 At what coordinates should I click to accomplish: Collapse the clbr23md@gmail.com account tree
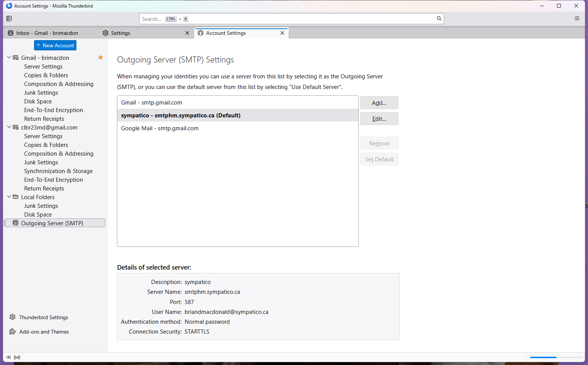pos(9,127)
